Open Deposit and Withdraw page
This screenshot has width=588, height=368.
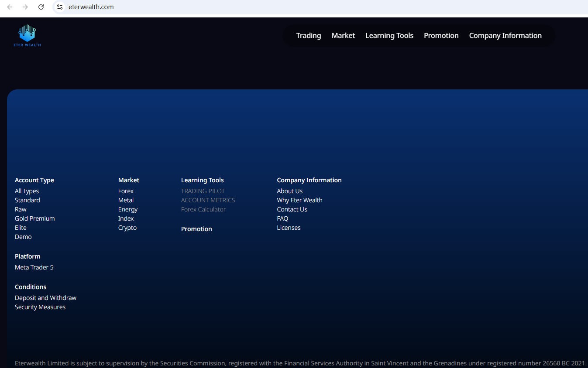pos(45,298)
